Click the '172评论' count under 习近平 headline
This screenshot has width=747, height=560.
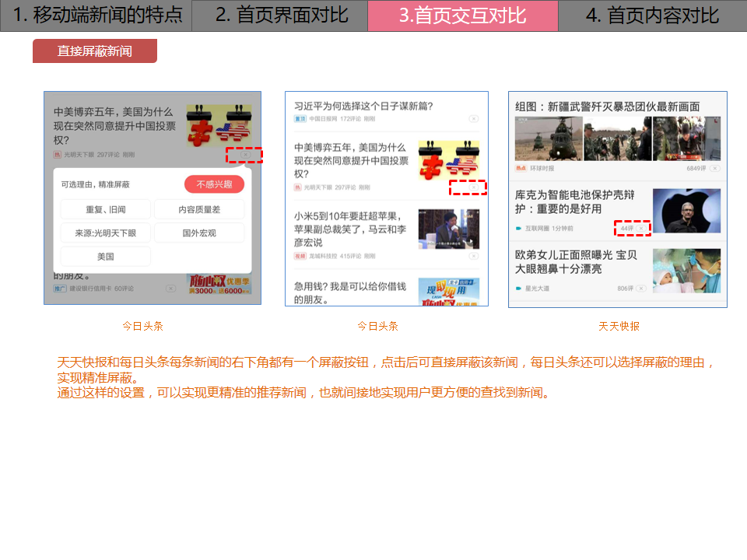coord(351,118)
